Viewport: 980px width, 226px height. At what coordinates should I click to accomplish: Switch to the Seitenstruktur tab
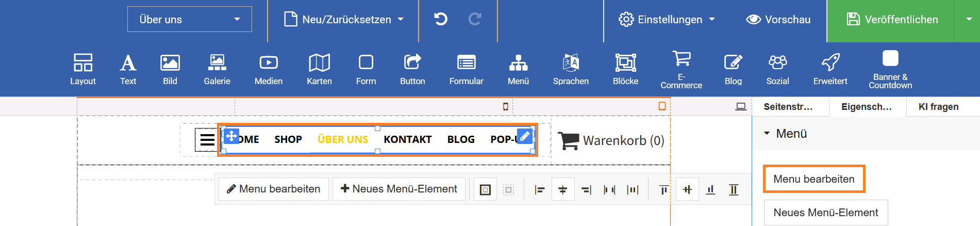[x=788, y=107]
